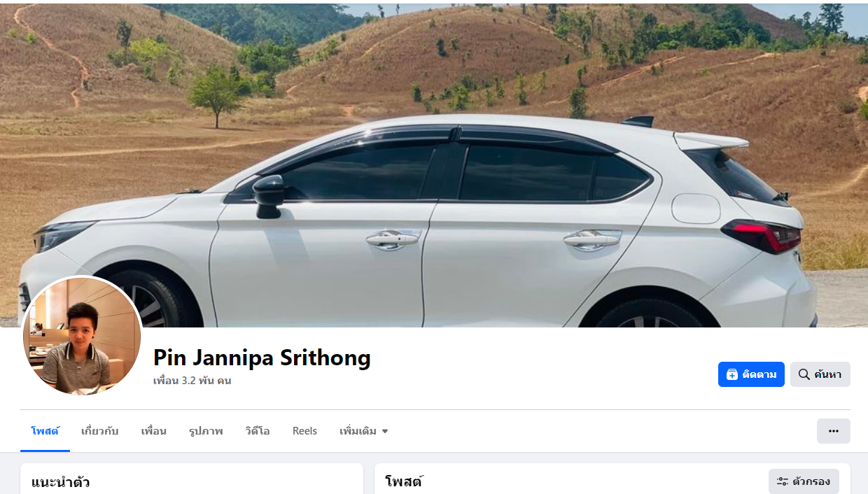The height and width of the screenshot is (494, 868).
Task: Open the circular profile picture
Action: [82, 335]
